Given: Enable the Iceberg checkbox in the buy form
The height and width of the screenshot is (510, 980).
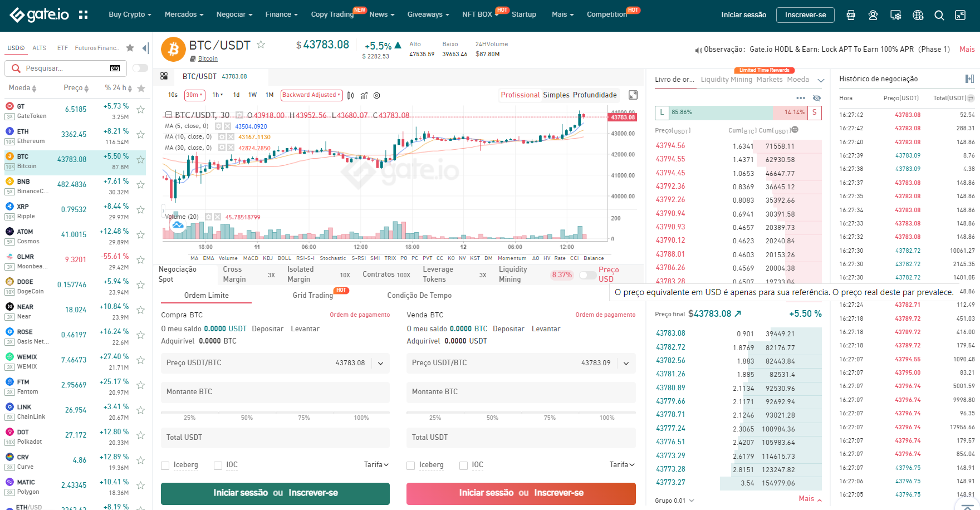Looking at the screenshot, I should tap(165, 465).
